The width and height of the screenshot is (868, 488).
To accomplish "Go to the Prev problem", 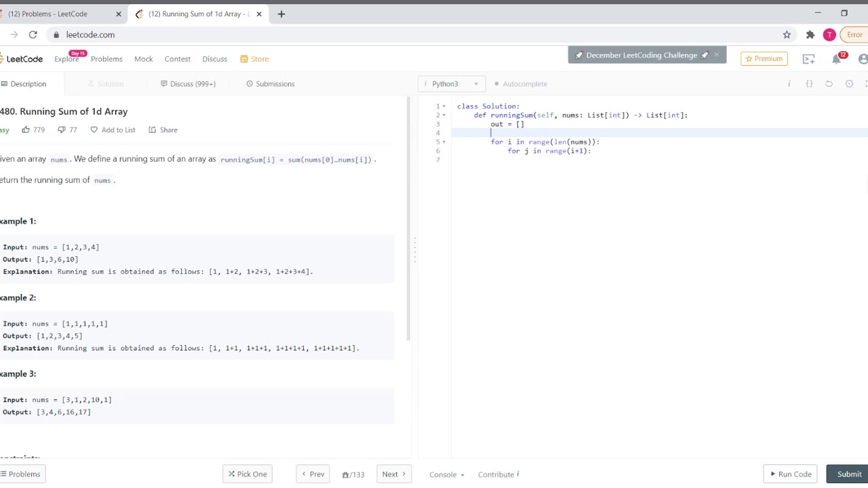I will [x=313, y=474].
